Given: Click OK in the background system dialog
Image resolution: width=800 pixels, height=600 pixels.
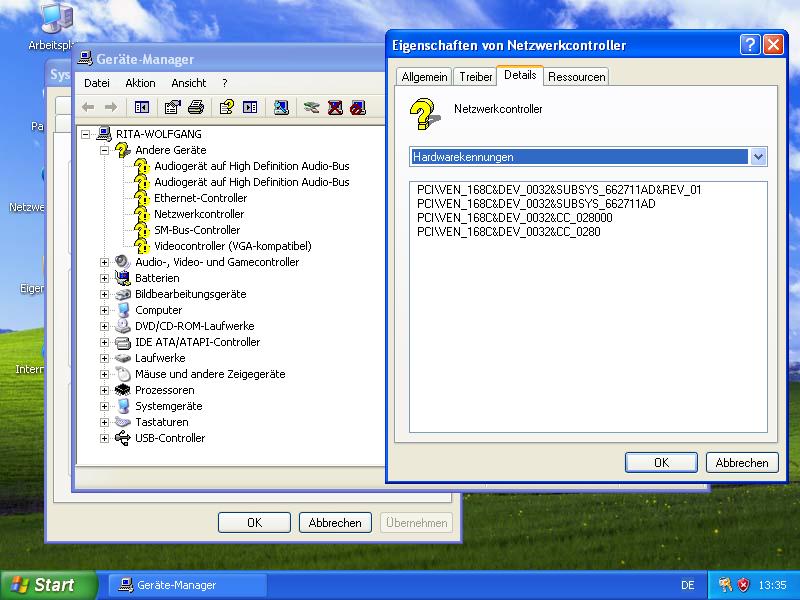Looking at the screenshot, I should coord(254,522).
